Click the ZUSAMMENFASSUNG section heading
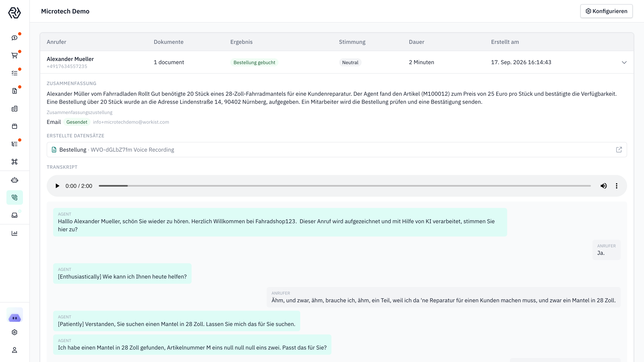Image resolution: width=644 pixels, height=362 pixels. (71, 83)
